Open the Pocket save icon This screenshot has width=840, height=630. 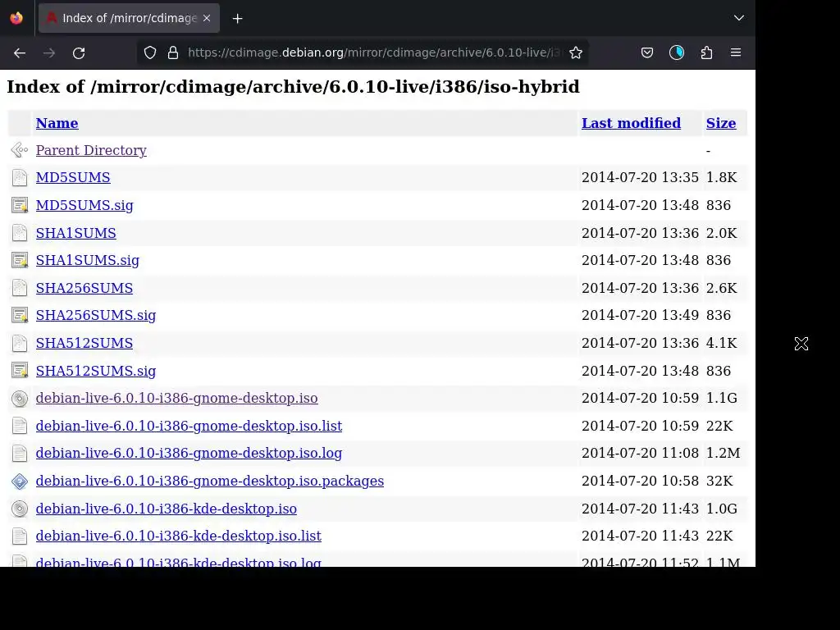pos(647,52)
